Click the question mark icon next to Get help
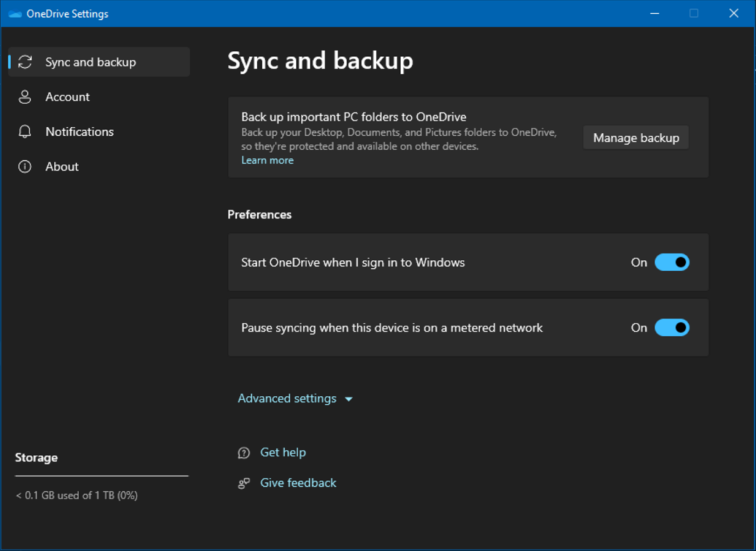The image size is (756, 551). point(244,452)
